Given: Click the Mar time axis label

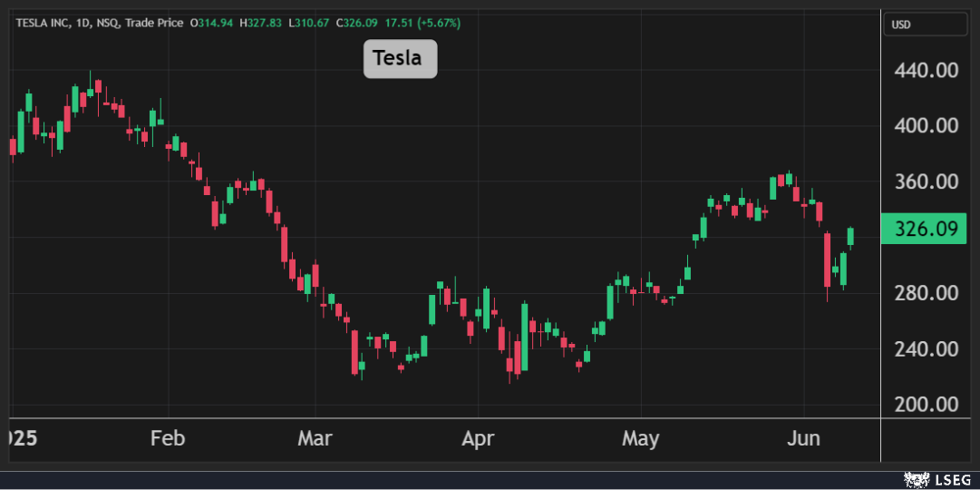Looking at the screenshot, I should pyautogui.click(x=315, y=438).
